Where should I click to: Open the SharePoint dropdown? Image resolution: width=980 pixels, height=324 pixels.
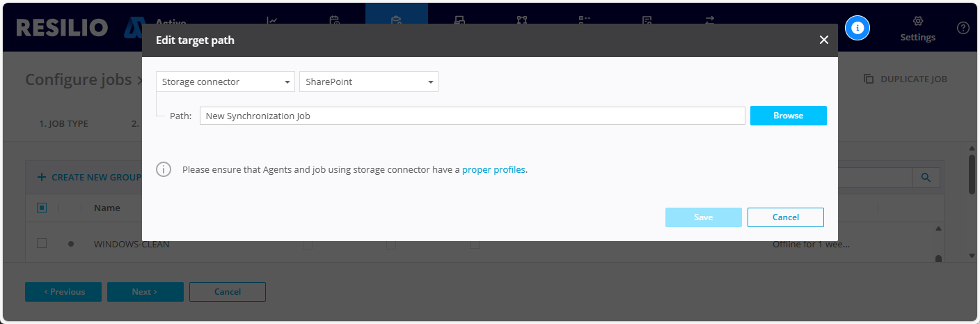point(368,82)
